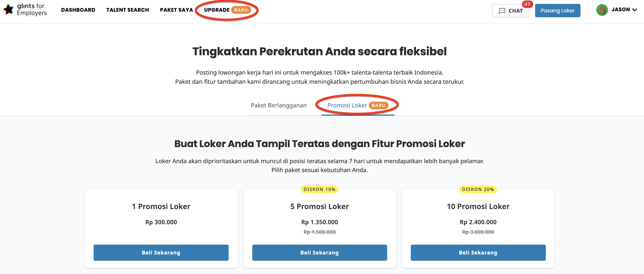Expand the JASON account dropdown chevron
Screen dimensions: 644x274
(635, 10)
